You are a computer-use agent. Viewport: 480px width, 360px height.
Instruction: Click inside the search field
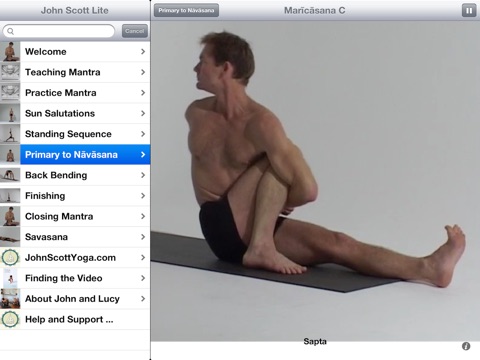(x=59, y=31)
